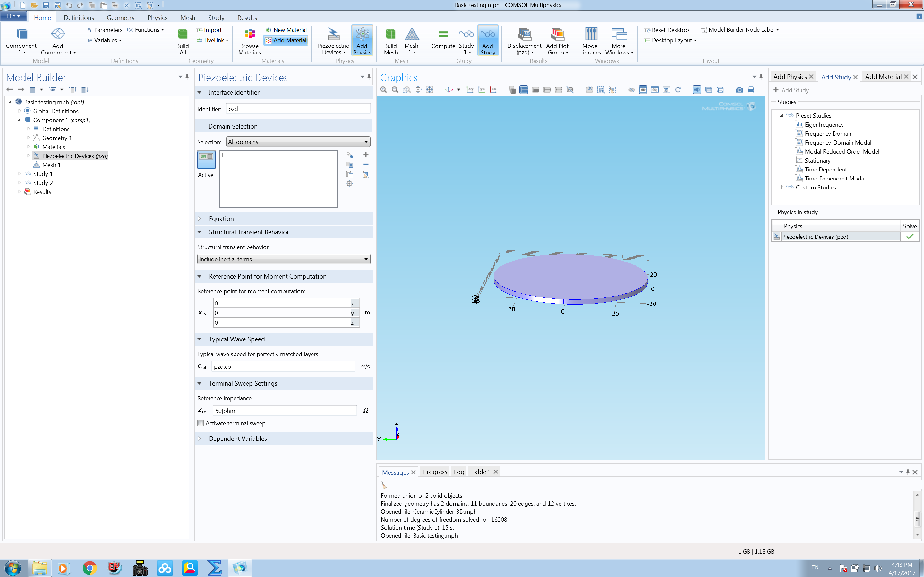Open Structural transient behavior dropdown
The height and width of the screenshot is (577, 924).
(x=283, y=259)
